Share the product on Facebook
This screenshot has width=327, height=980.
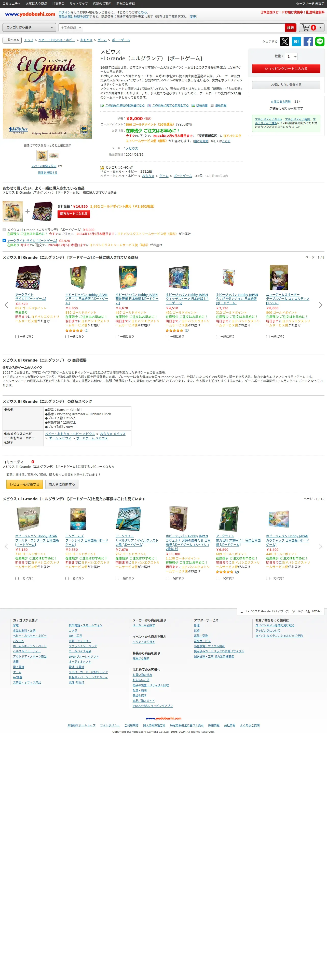point(308,41)
